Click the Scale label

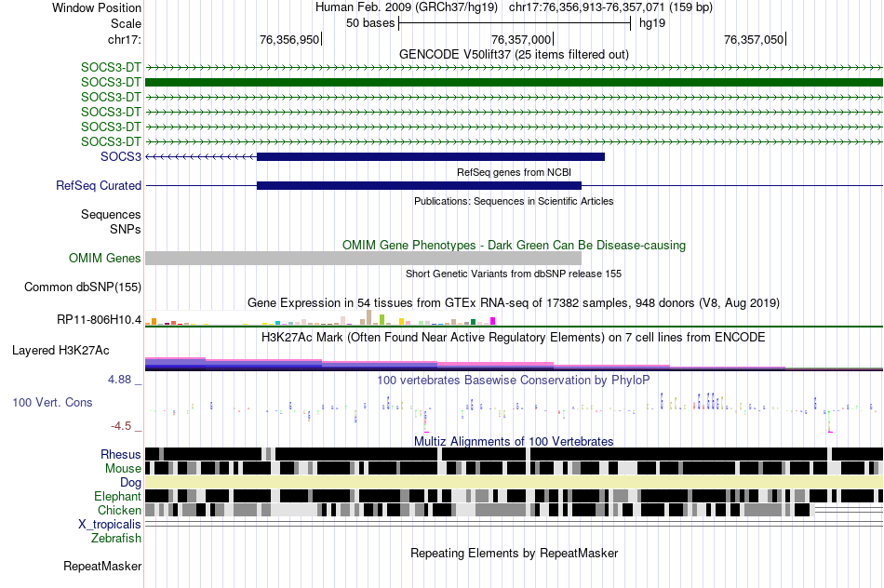tap(127, 23)
